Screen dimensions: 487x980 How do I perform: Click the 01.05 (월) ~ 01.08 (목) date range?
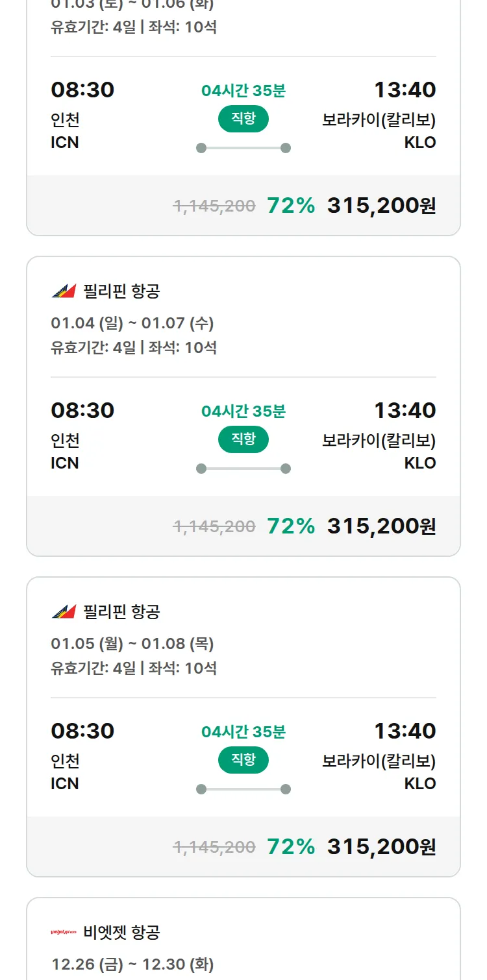132,644
